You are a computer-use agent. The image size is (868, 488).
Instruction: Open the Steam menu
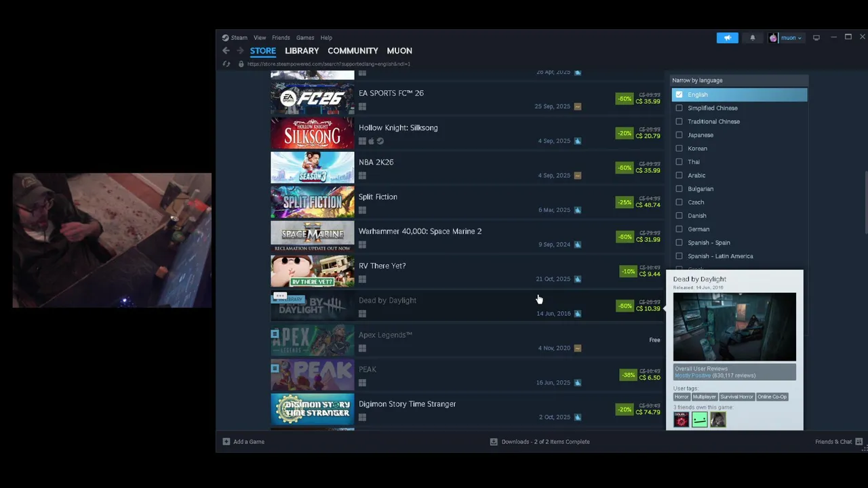[239, 38]
